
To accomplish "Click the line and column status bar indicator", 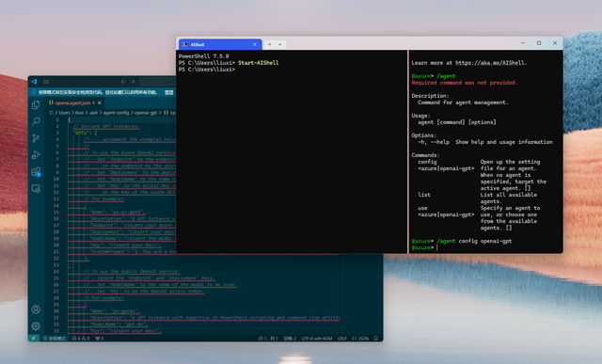I will click(268, 339).
